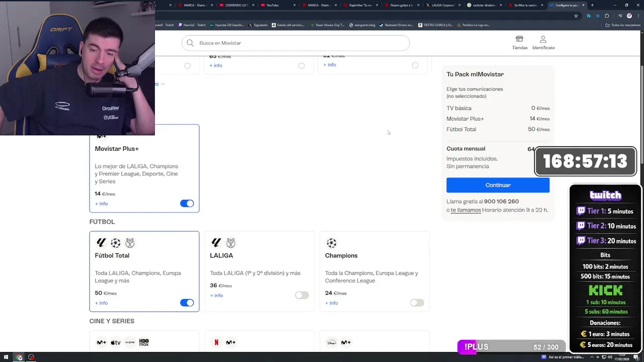
Task: Click the Europa League icon in Fútbol Total card
Action: point(130,243)
